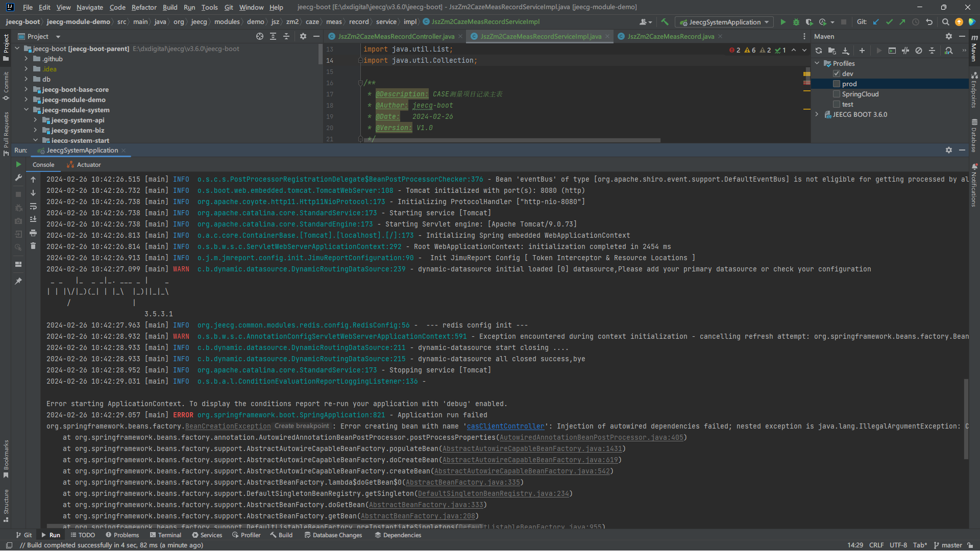Rollback changes with the undo arrow icon
The height and width of the screenshot is (551, 980).
(x=929, y=22)
